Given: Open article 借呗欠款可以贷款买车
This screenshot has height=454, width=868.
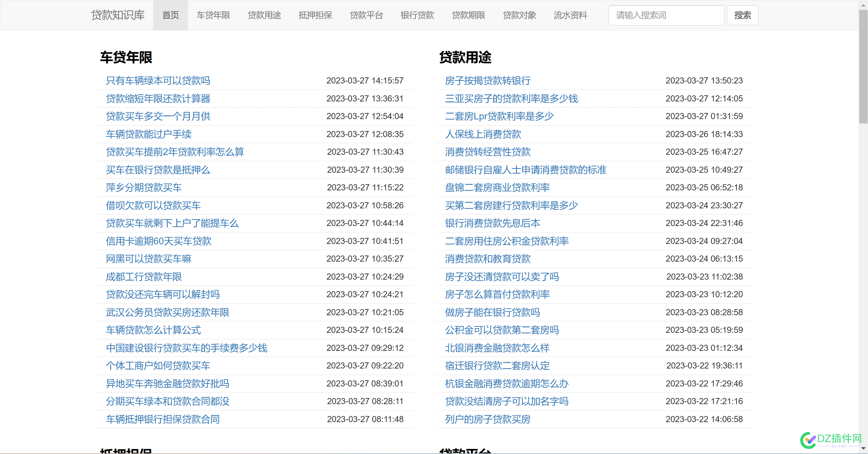Looking at the screenshot, I should [x=153, y=206].
